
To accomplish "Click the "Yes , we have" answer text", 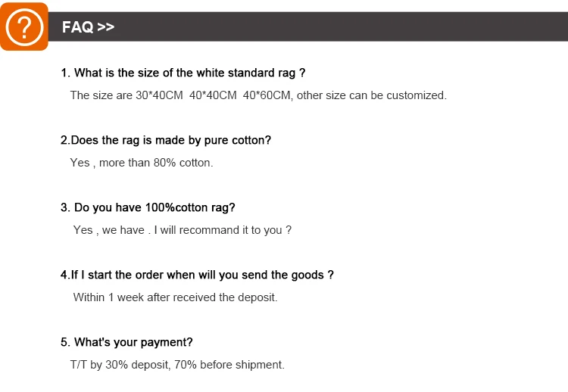I will coord(108,230).
